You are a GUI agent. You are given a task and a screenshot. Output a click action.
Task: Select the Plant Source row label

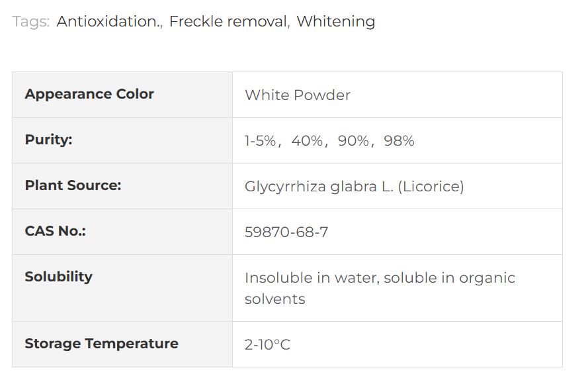73,185
